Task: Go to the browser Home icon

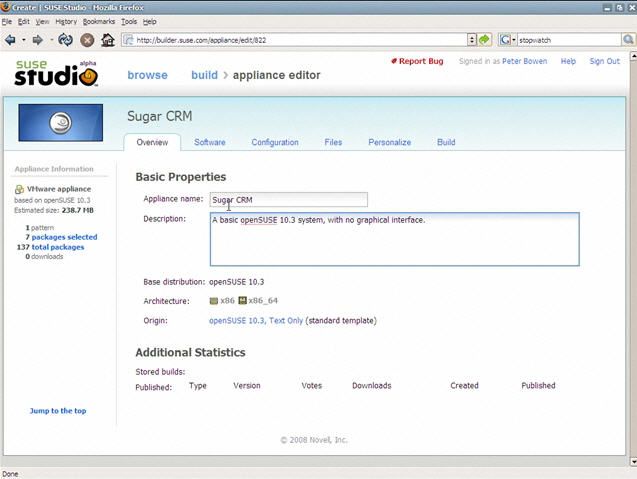Action: tap(107, 40)
